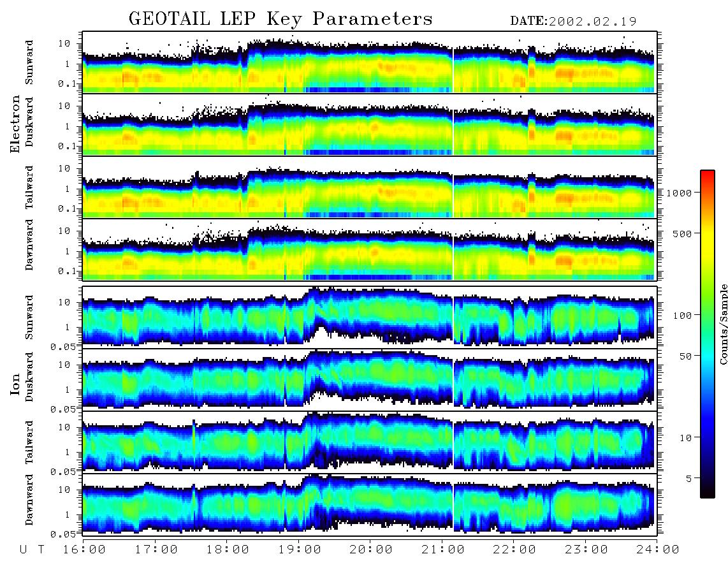728x561 pixels.
Task: Click the 500 value on the color bar scale
Action: click(x=682, y=233)
